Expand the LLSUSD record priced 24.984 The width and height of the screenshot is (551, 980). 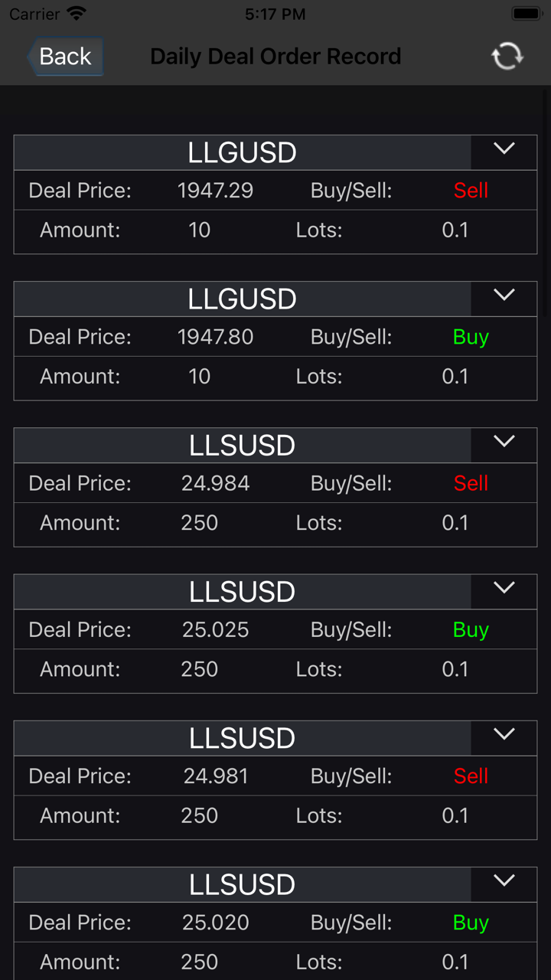pyautogui.click(x=504, y=442)
